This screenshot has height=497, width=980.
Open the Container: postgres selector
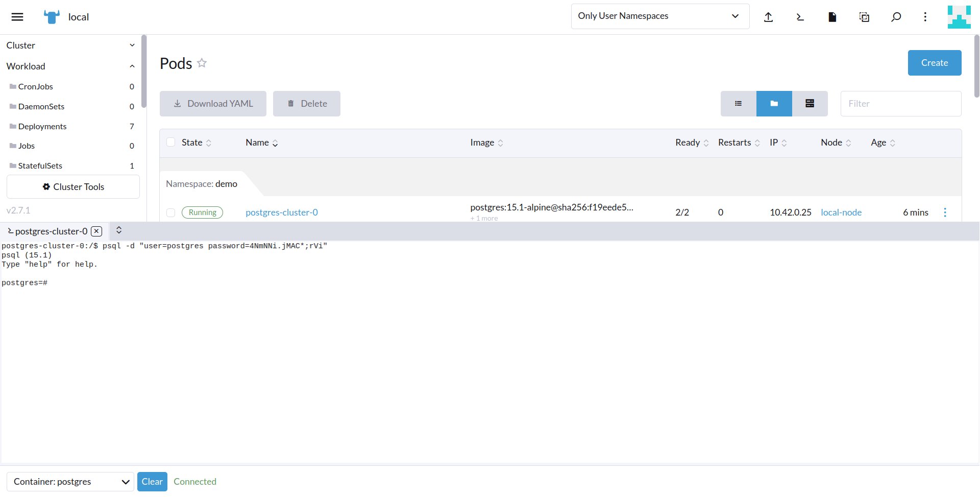[x=70, y=481]
